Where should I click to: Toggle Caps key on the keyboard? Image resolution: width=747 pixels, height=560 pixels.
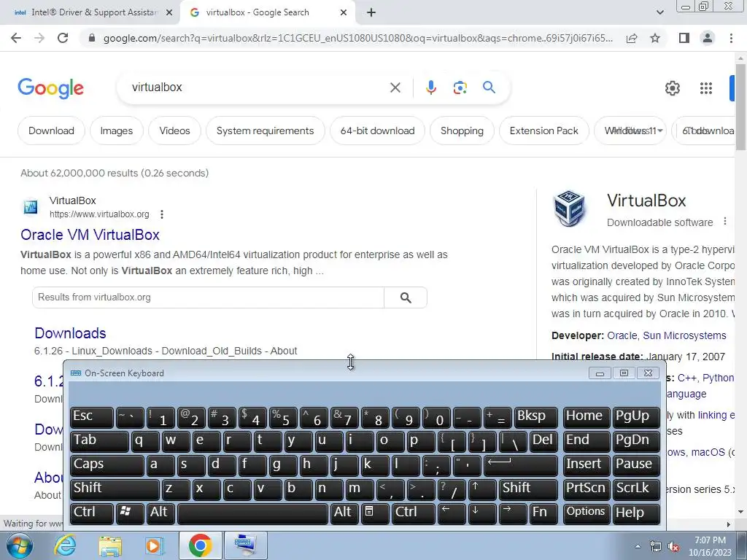tap(107, 465)
